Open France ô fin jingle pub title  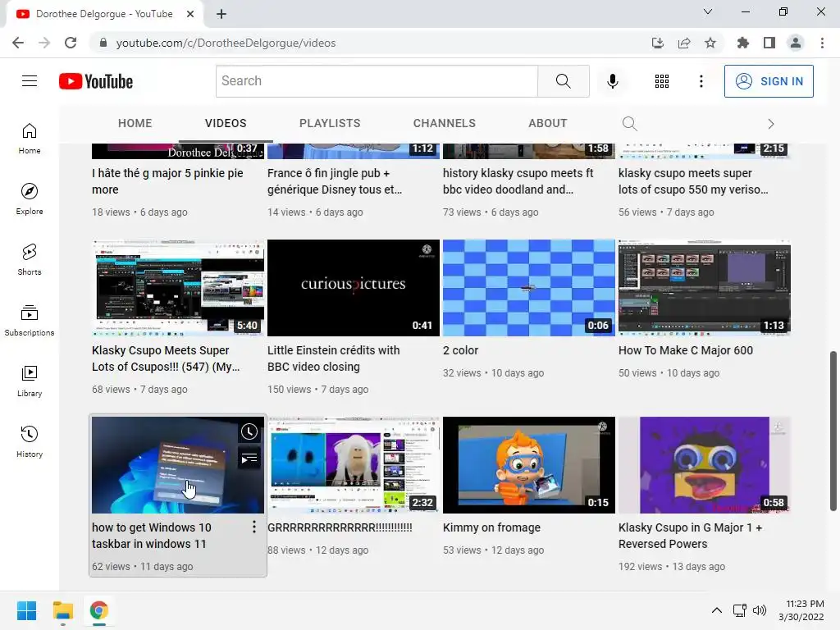[x=335, y=181]
